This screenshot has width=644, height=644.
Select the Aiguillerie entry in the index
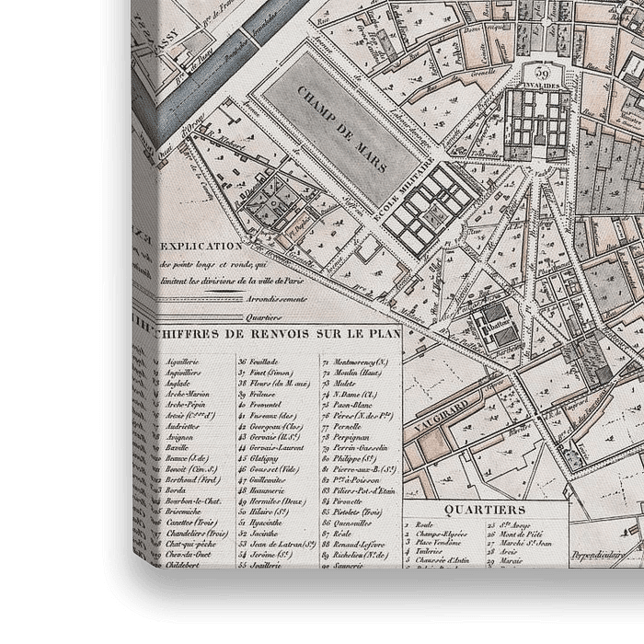[181, 362]
